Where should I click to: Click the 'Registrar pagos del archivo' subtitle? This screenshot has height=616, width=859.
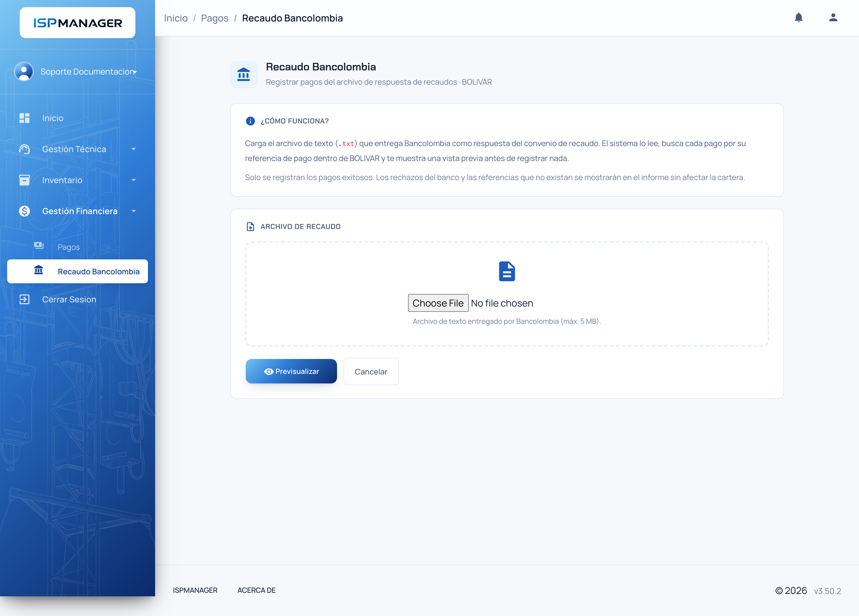tap(379, 82)
